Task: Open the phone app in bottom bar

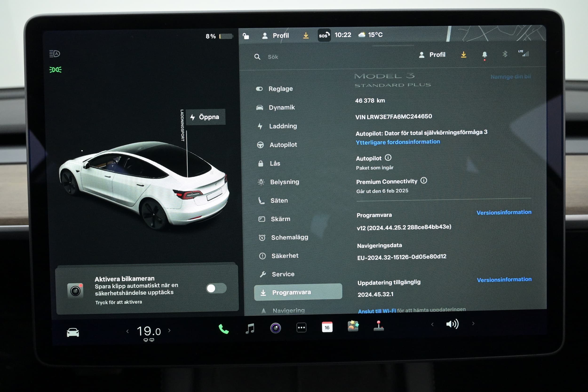Action: (223, 329)
